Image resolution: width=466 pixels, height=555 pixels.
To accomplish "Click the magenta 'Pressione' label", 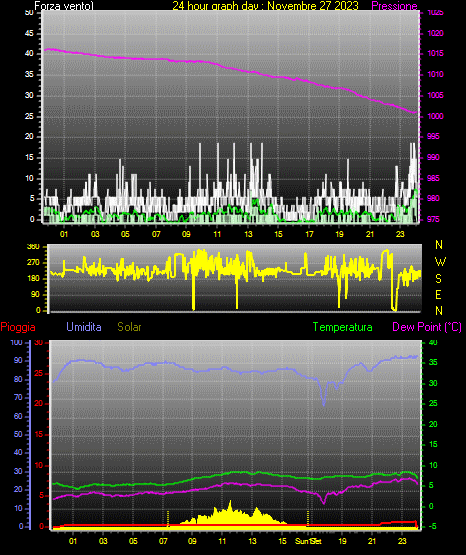I will click(394, 6).
